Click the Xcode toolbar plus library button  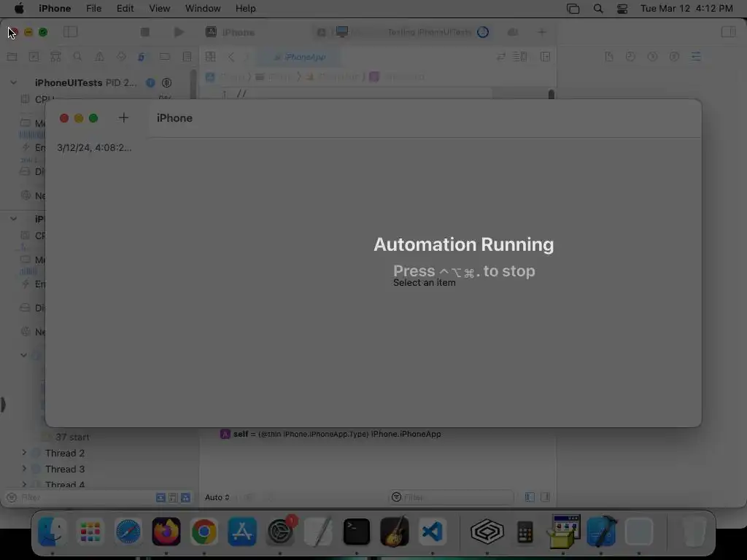tap(542, 32)
